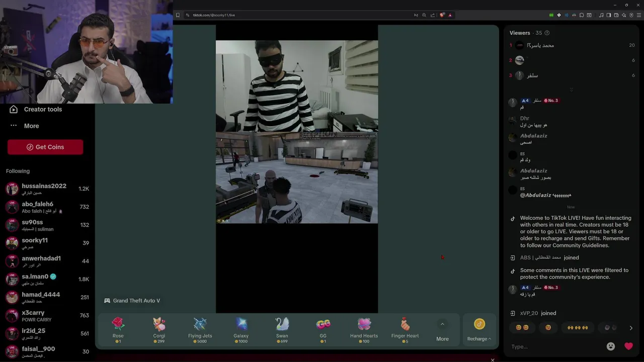Click the translate page icon in address bar
Viewport: 644px width, 362px height.
(416, 15)
